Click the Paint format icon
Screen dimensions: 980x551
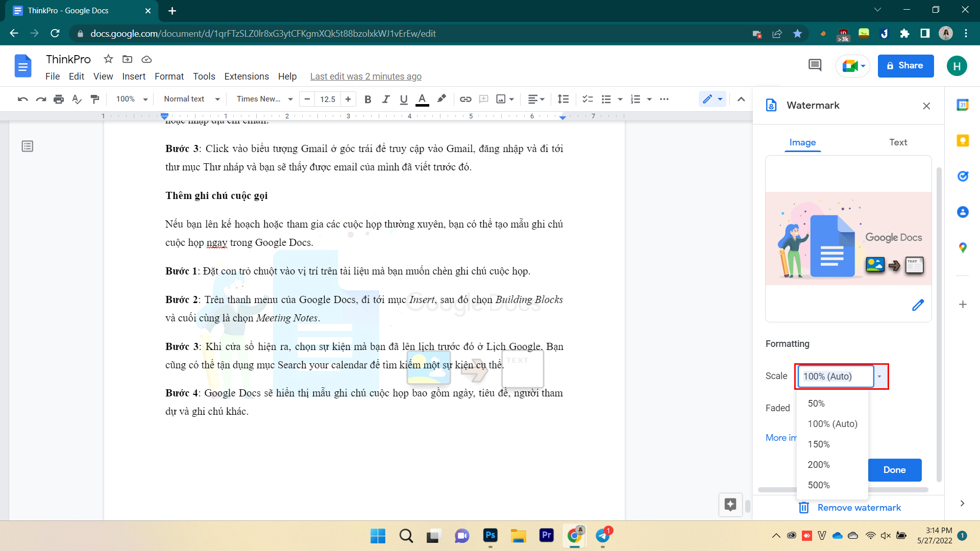click(95, 99)
